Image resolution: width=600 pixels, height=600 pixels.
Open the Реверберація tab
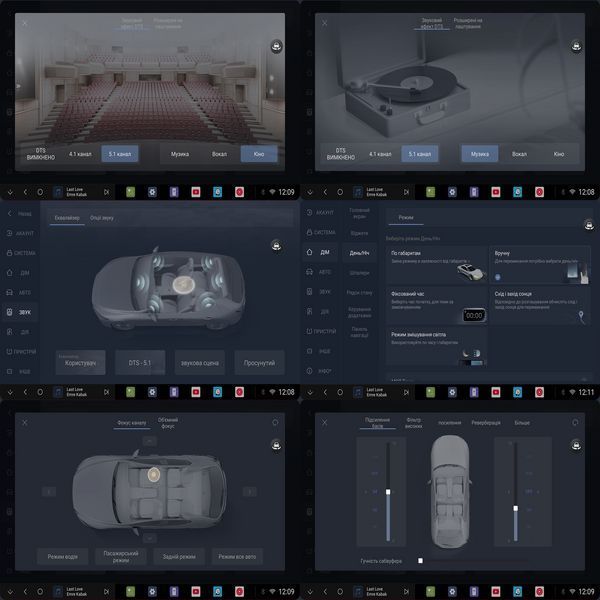[486, 423]
